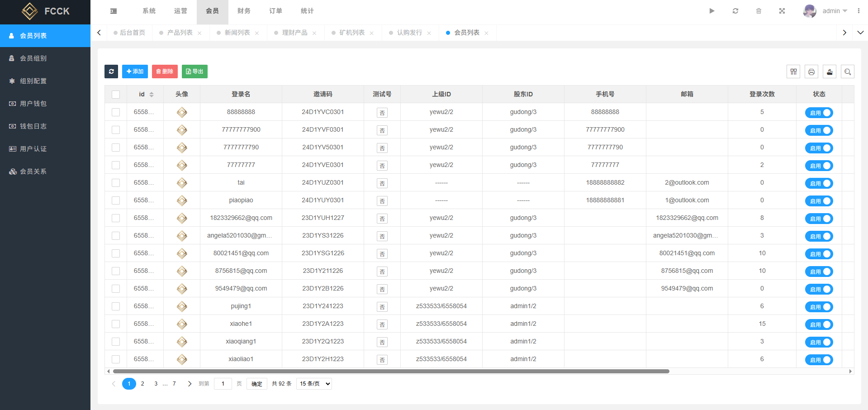Click the FCCK logo
Screen dimensions: 868x410
point(45,11)
